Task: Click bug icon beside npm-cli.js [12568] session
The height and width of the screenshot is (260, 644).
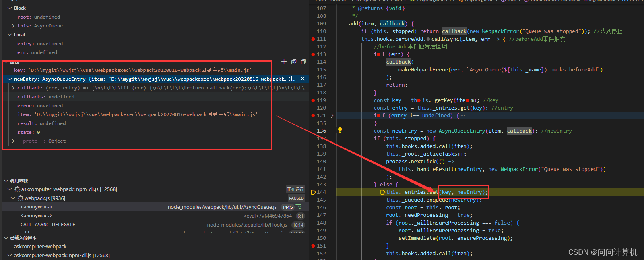Action: 17,189
